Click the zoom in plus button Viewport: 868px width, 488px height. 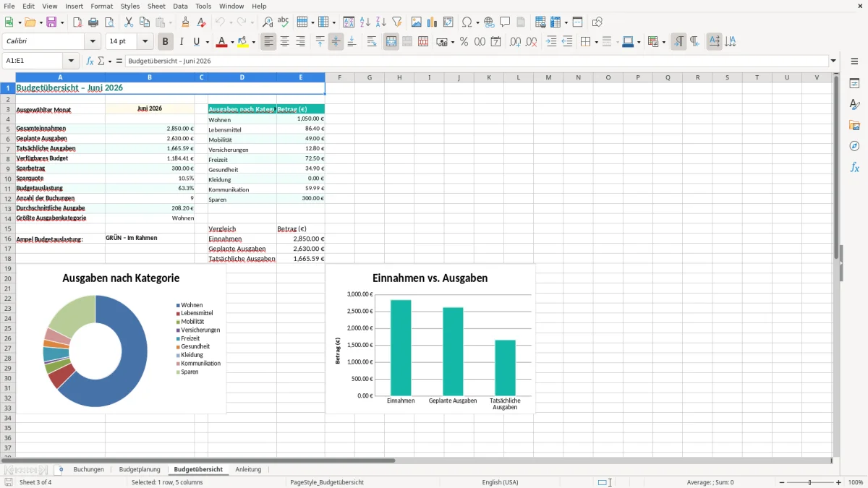point(839,482)
